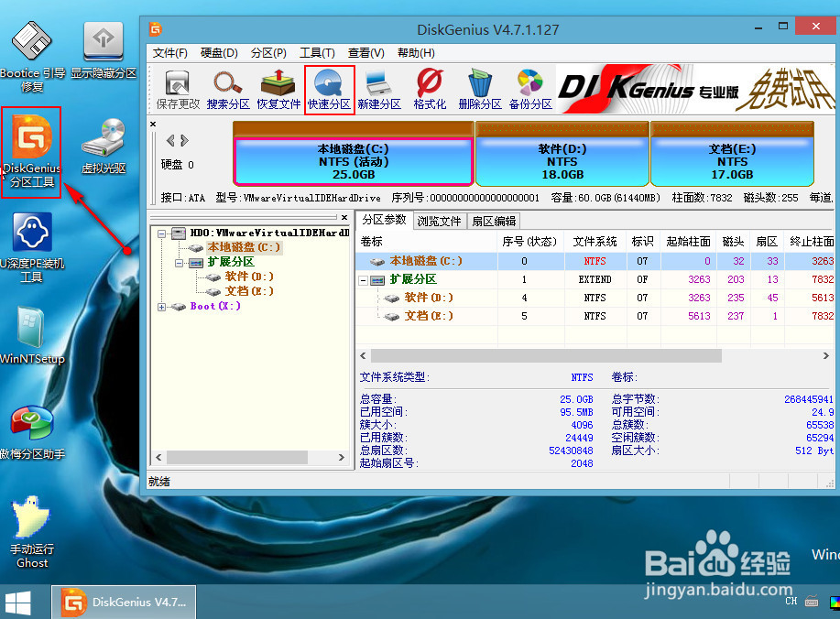Click the 文件系统 column header

(x=595, y=242)
